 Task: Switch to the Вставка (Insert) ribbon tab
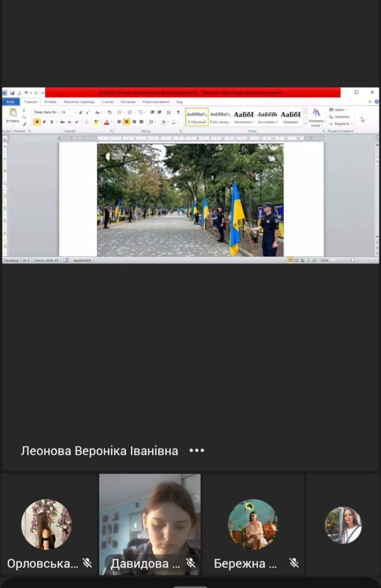coord(50,102)
